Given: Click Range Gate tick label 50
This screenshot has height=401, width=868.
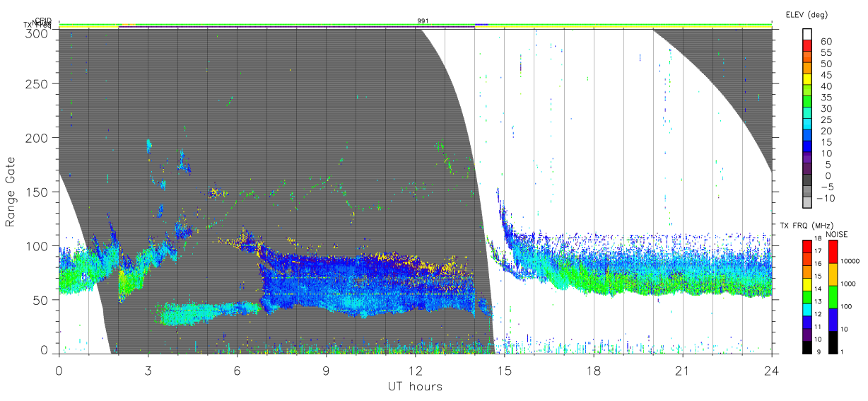Looking at the screenshot, I should [x=41, y=300].
